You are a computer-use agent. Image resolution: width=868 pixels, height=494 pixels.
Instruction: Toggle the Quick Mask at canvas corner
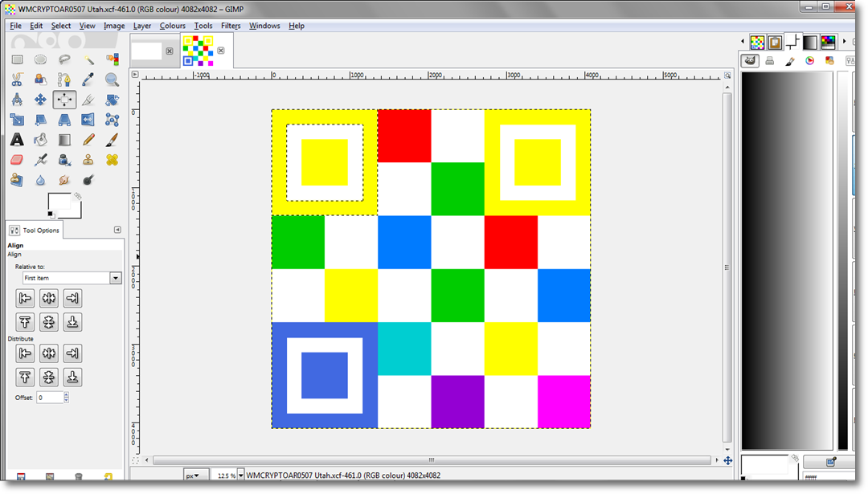(135, 460)
